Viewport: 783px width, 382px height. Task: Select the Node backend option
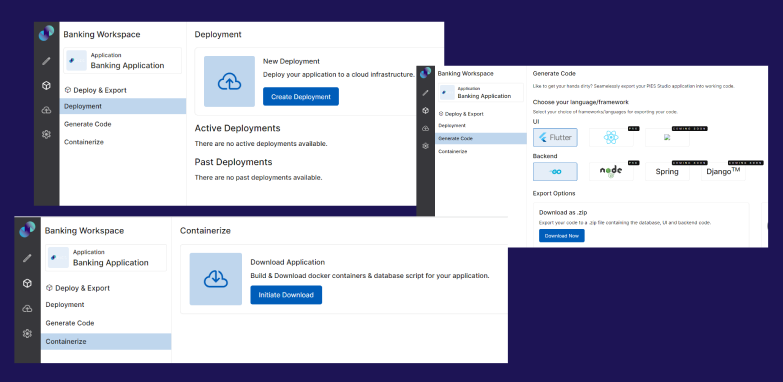pyautogui.click(x=611, y=171)
